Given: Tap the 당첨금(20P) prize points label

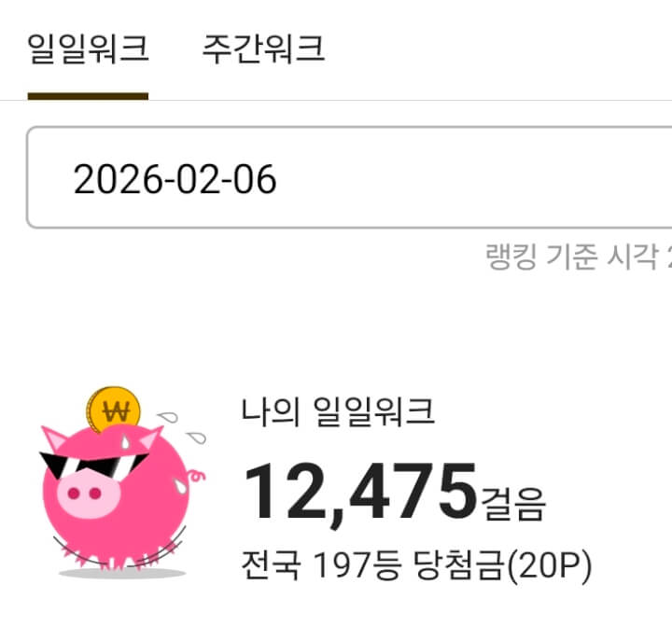Looking at the screenshot, I should point(503,565).
